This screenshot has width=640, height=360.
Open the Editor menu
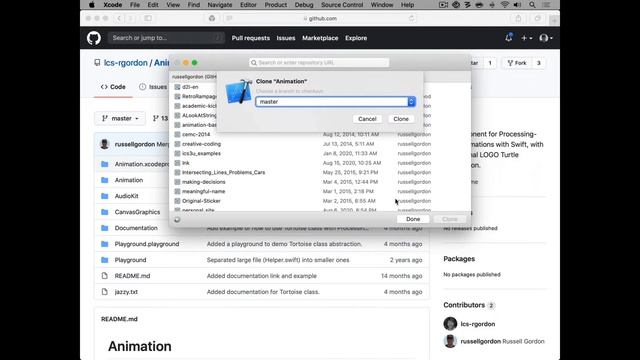(x=248, y=5)
